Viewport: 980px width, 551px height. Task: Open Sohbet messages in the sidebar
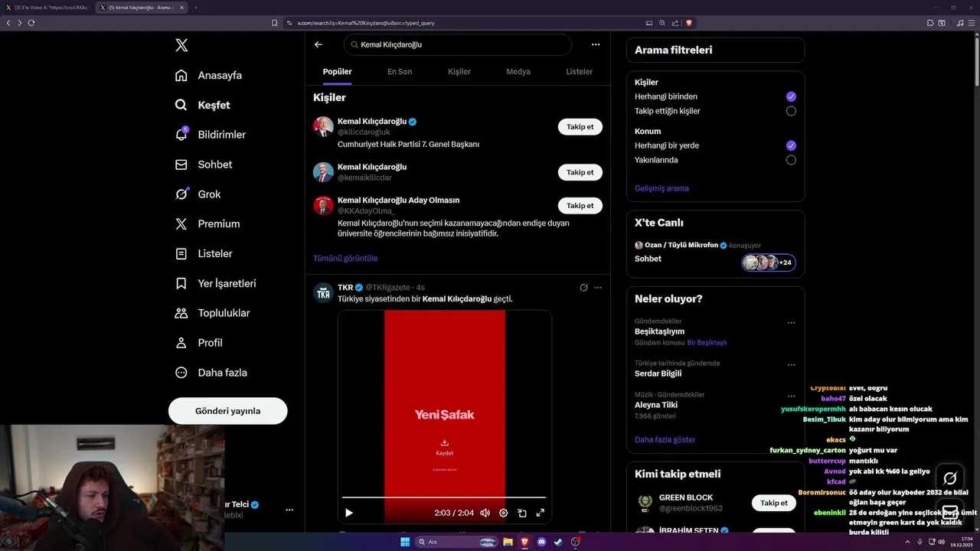pos(203,165)
